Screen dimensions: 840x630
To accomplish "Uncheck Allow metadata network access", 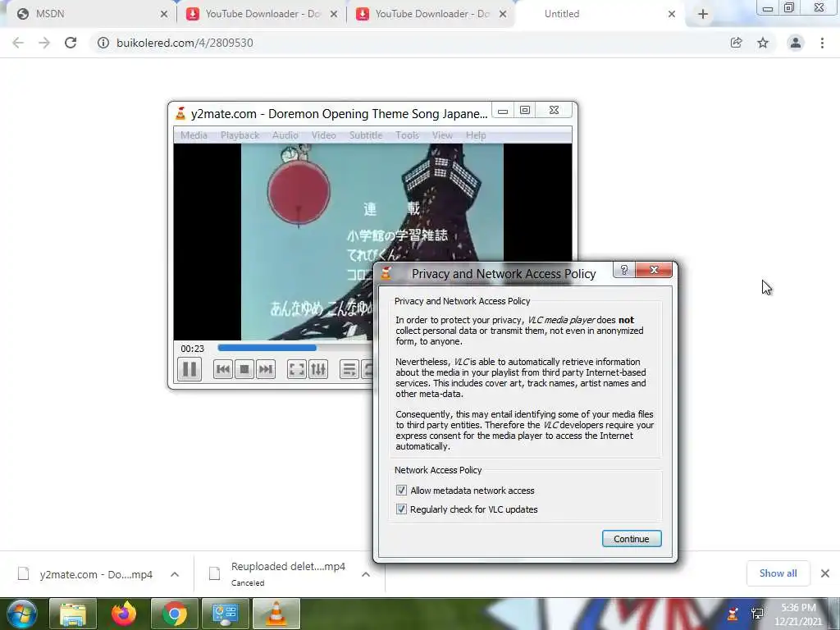I will coord(401,491).
